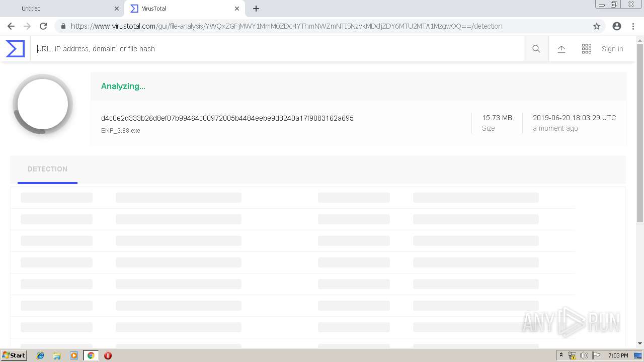Click the scrollbar down arrow
Image resolution: width=644 pixels, height=362 pixels.
pyautogui.click(x=640, y=343)
